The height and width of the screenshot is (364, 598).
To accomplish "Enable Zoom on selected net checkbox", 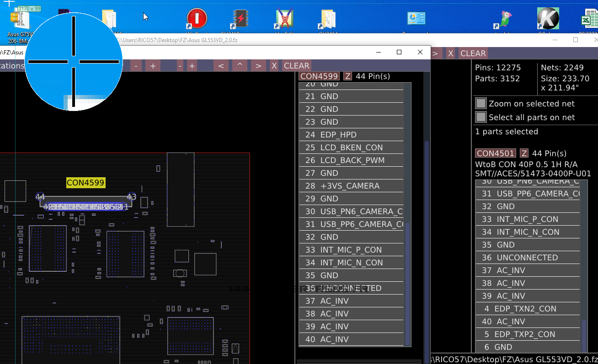I will [481, 104].
